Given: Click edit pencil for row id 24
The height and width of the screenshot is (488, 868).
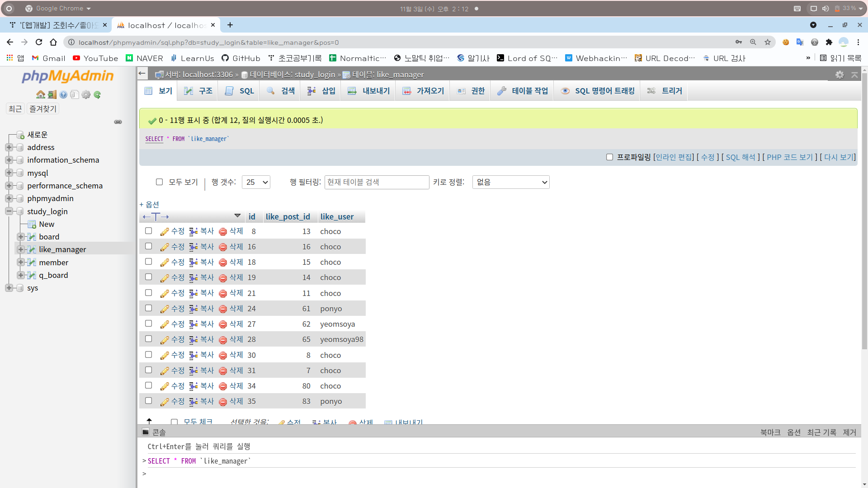Looking at the screenshot, I should pyautogui.click(x=165, y=309).
